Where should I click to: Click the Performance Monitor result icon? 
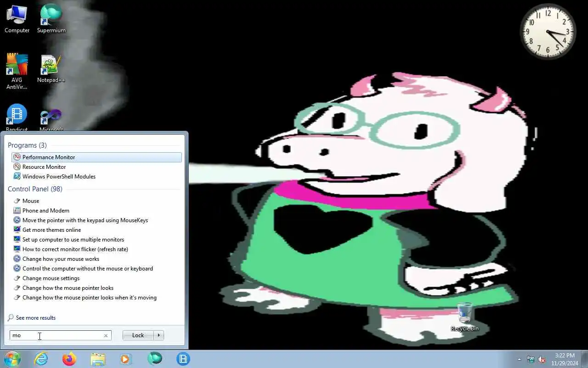click(17, 157)
